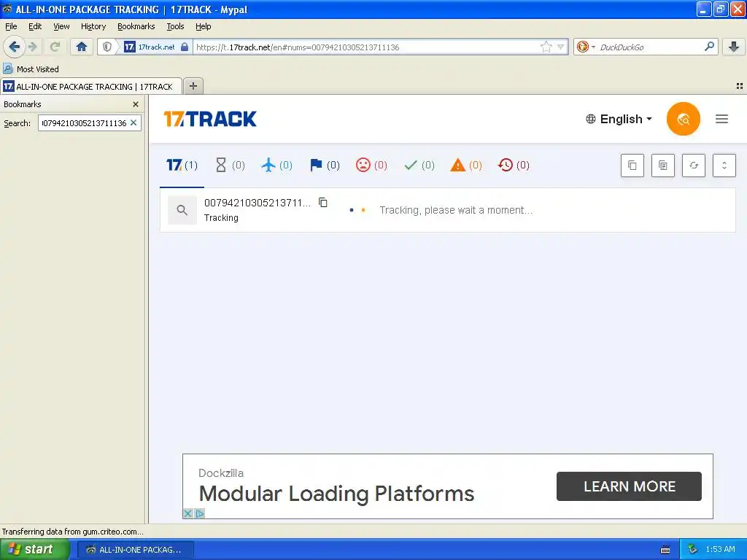The width and height of the screenshot is (747, 560).
Task: Open the DuckDuckGo search engine selector
Action: point(586,47)
